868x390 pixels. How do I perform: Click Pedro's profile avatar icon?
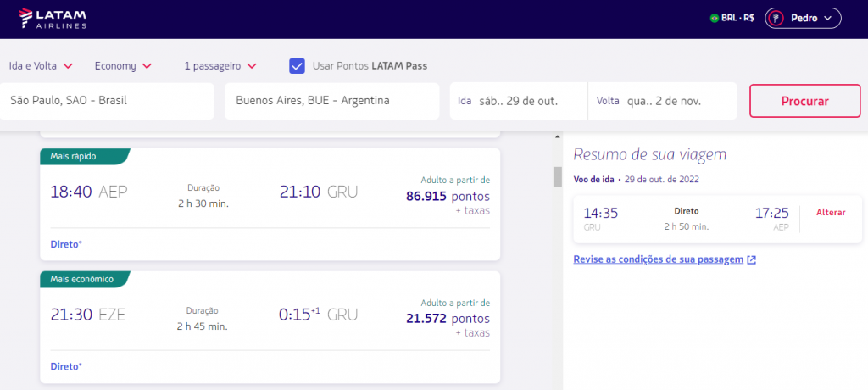(776, 18)
